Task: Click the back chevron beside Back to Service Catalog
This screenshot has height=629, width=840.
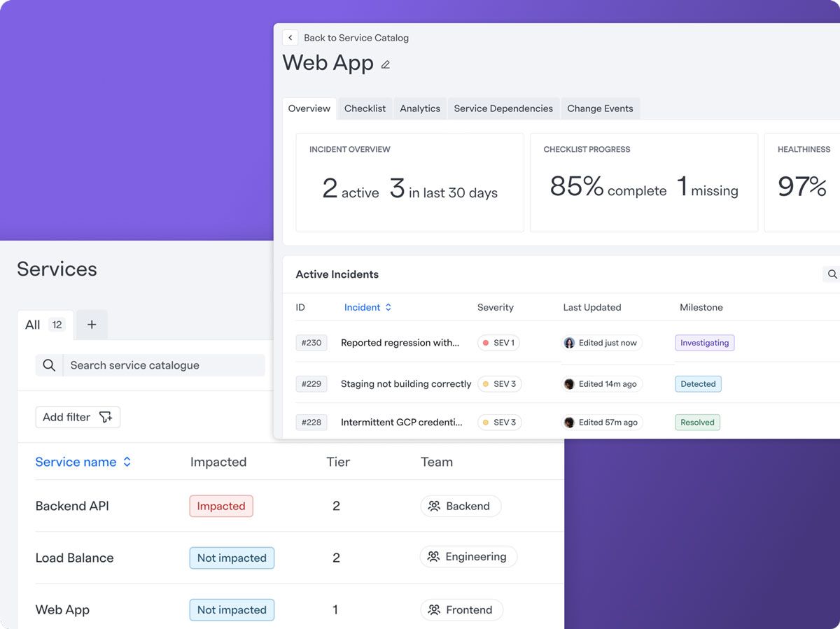Action: pos(290,38)
